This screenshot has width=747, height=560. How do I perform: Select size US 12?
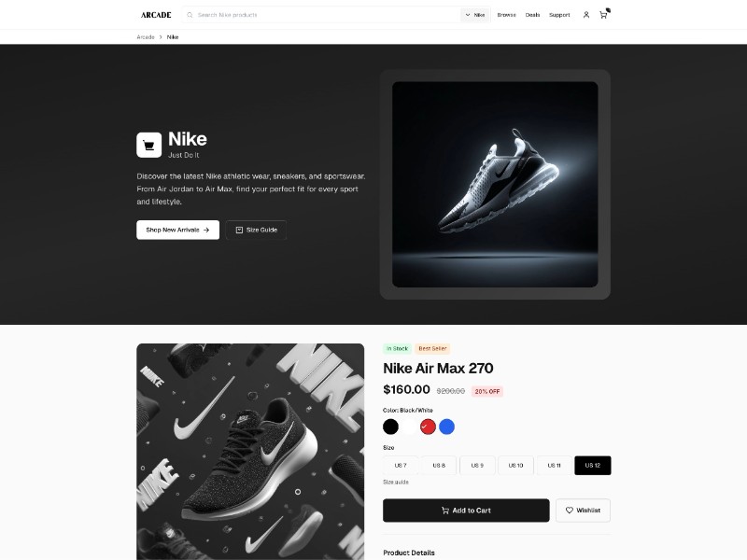click(x=593, y=465)
